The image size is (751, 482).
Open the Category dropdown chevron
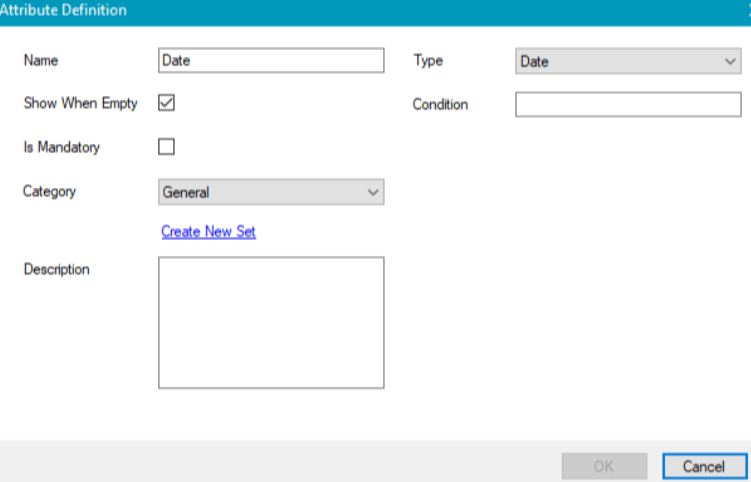[x=372, y=192]
